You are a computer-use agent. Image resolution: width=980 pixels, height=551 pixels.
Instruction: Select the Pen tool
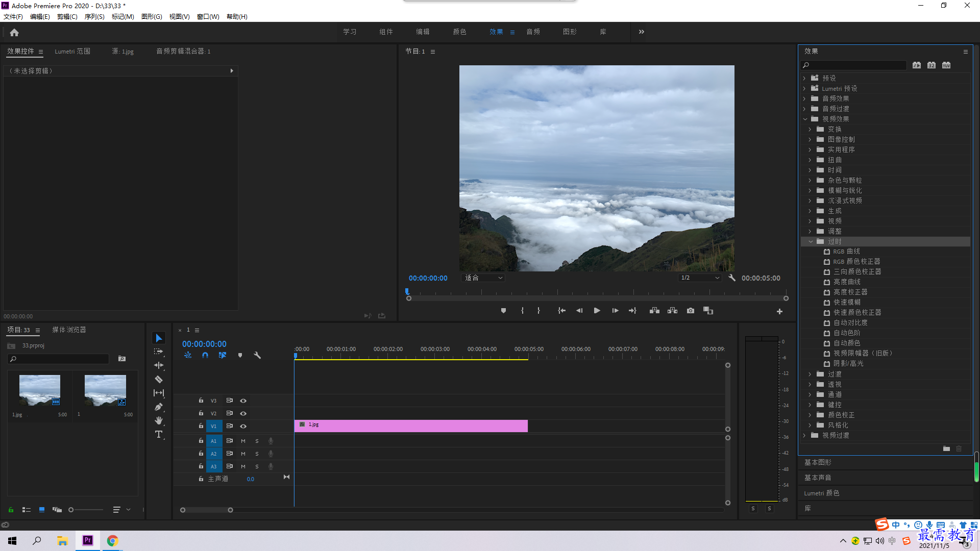[159, 407]
